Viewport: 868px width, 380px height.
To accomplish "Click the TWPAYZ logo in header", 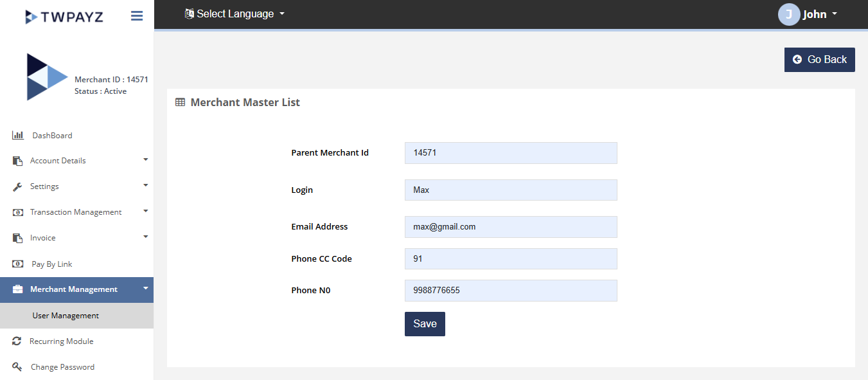I will 64,17.
